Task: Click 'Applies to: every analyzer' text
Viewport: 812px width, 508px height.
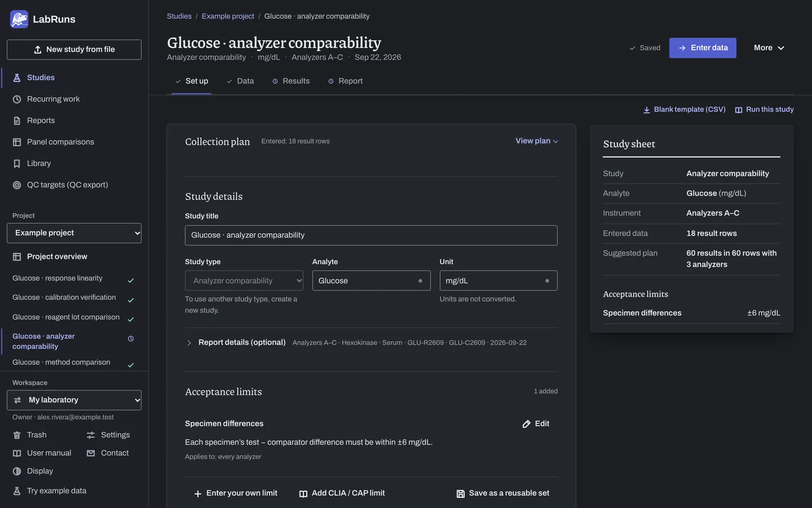Action: [223, 457]
